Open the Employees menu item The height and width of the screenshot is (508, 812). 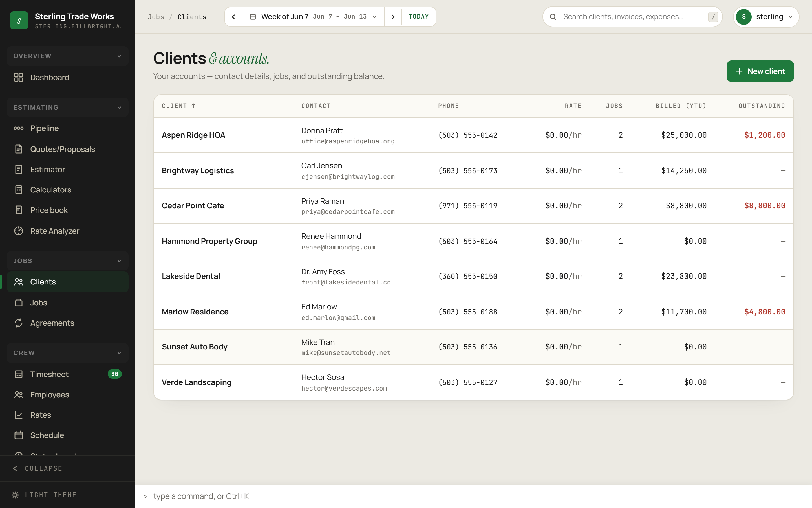tap(67, 395)
